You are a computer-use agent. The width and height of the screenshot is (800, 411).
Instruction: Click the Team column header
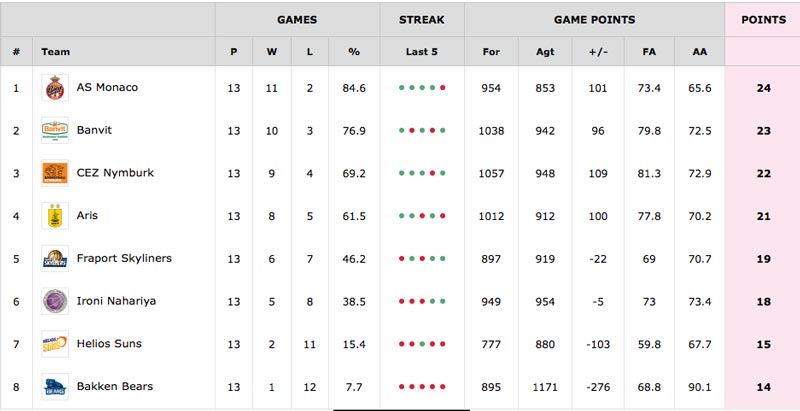point(56,52)
